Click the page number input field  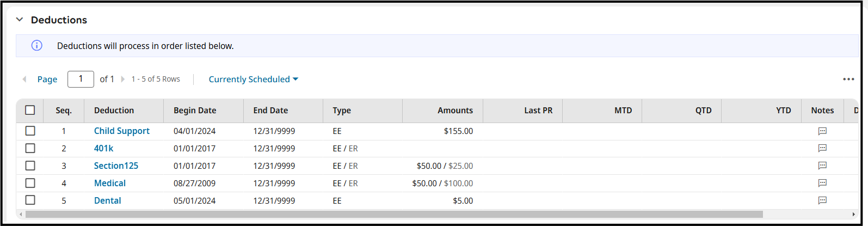click(x=81, y=80)
